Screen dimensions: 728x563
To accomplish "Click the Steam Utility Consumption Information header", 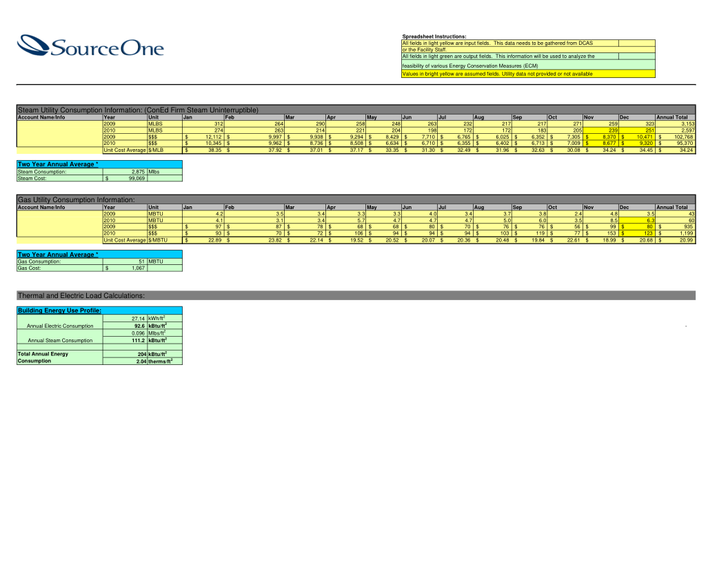I will click(138, 110).
